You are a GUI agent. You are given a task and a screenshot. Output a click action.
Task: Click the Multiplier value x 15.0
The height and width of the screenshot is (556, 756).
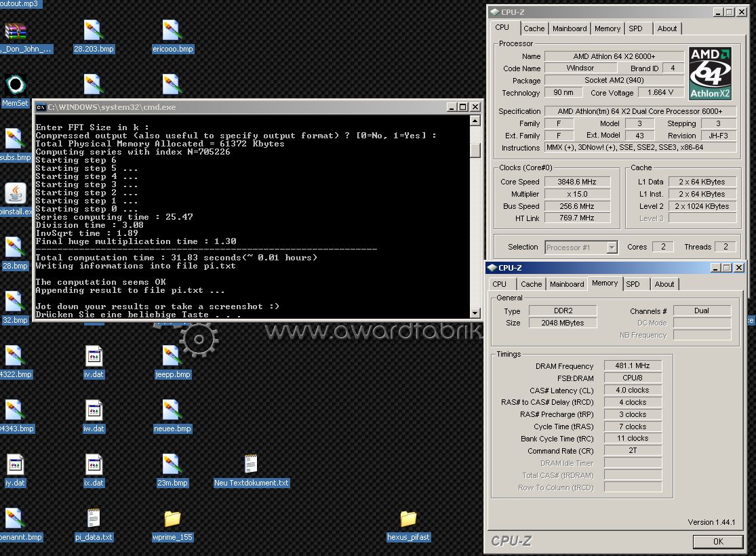[577, 194]
